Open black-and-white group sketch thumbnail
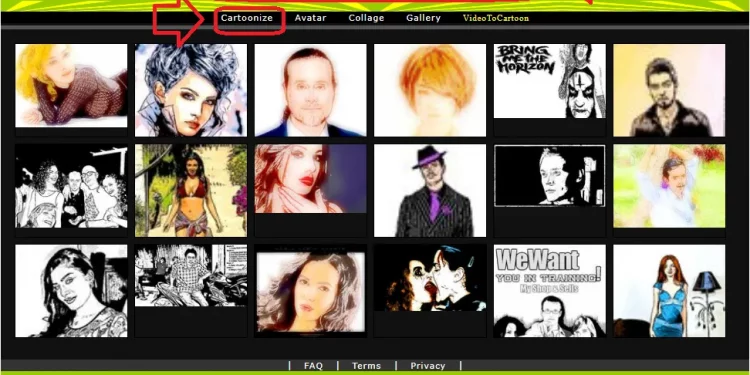 (71, 186)
